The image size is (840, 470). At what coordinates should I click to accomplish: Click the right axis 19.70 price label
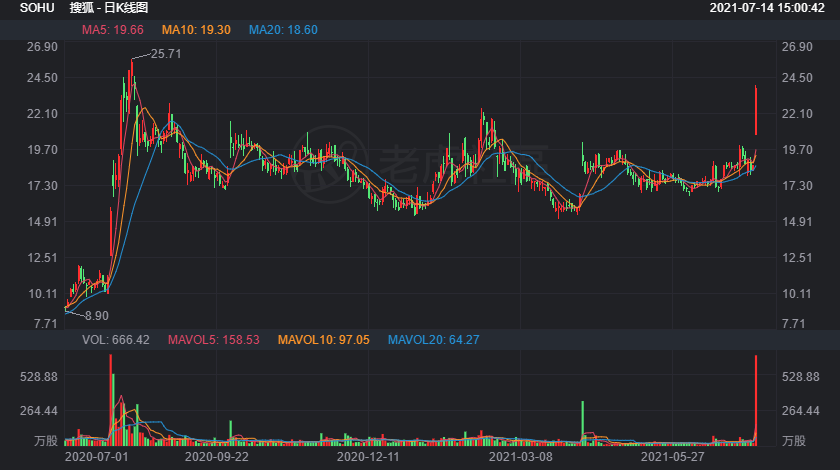(797, 150)
